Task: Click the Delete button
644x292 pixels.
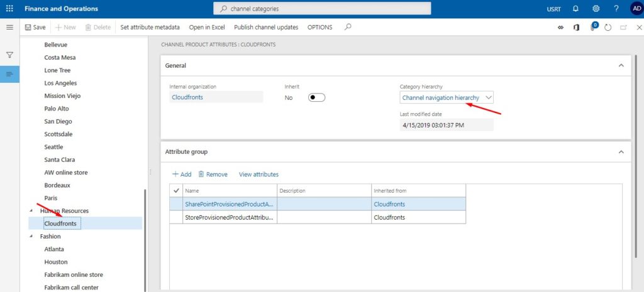Action: point(97,27)
